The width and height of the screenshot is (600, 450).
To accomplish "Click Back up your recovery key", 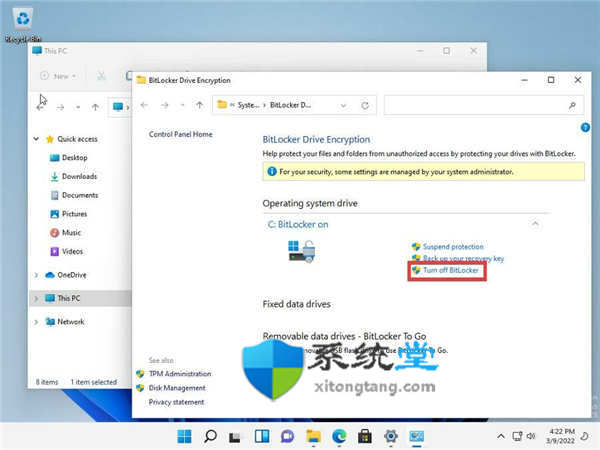I will (463, 259).
